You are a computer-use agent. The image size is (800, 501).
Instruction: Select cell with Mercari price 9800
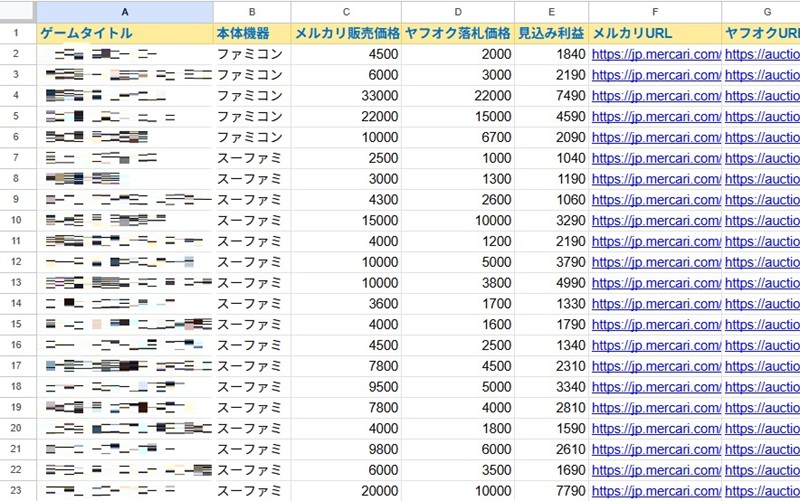click(x=346, y=449)
